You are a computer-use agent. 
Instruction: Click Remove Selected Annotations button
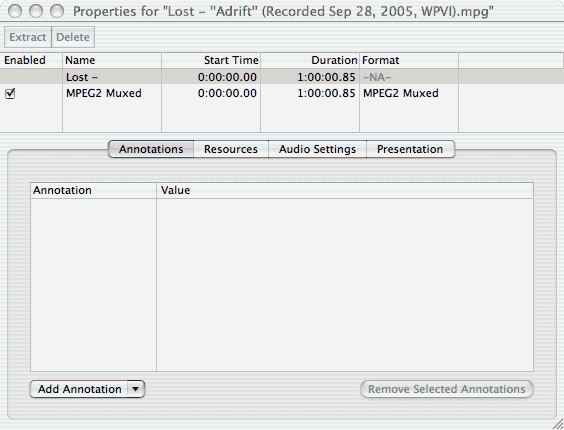(x=447, y=389)
